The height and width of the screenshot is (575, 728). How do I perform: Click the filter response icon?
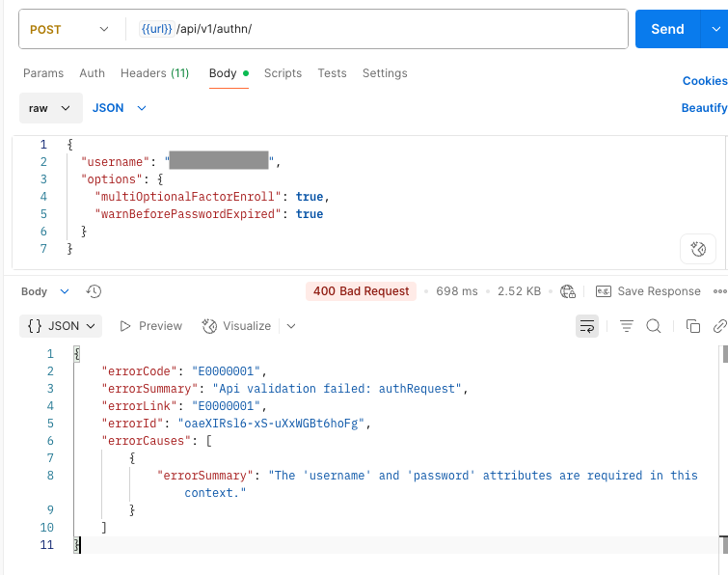627,326
